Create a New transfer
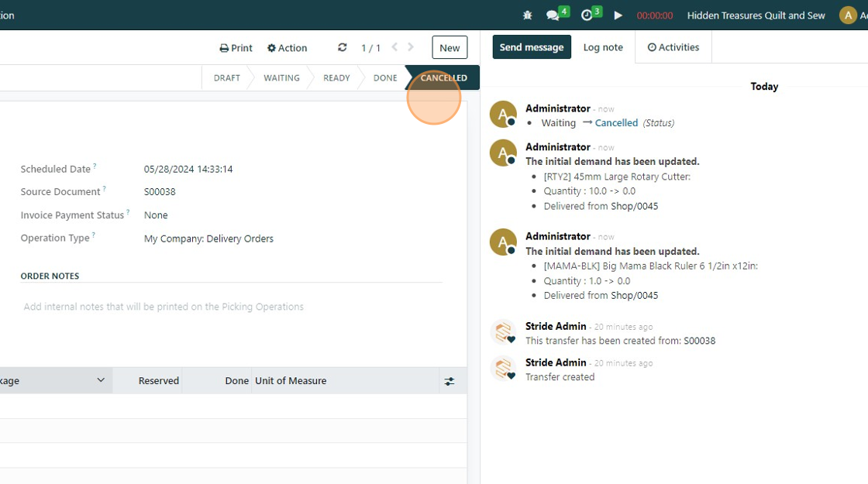Screen dimensions: 868x484 pos(449,47)
